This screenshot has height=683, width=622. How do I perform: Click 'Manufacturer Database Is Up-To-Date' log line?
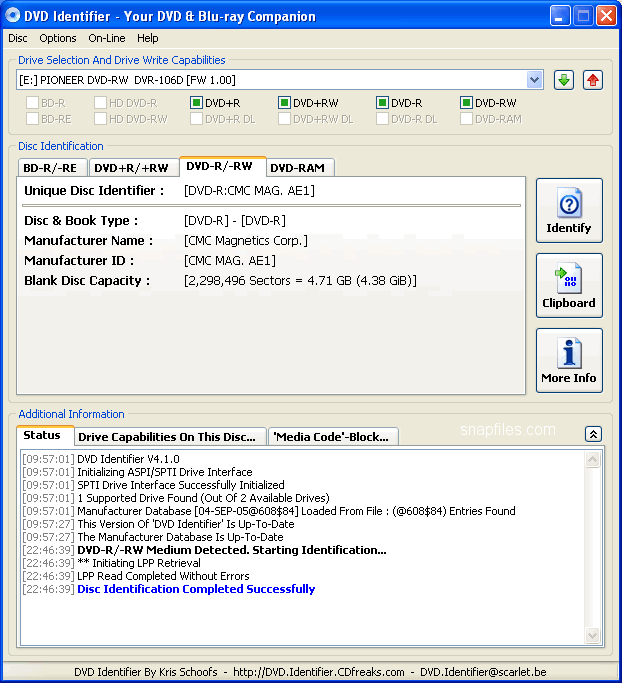click(180, 537)
